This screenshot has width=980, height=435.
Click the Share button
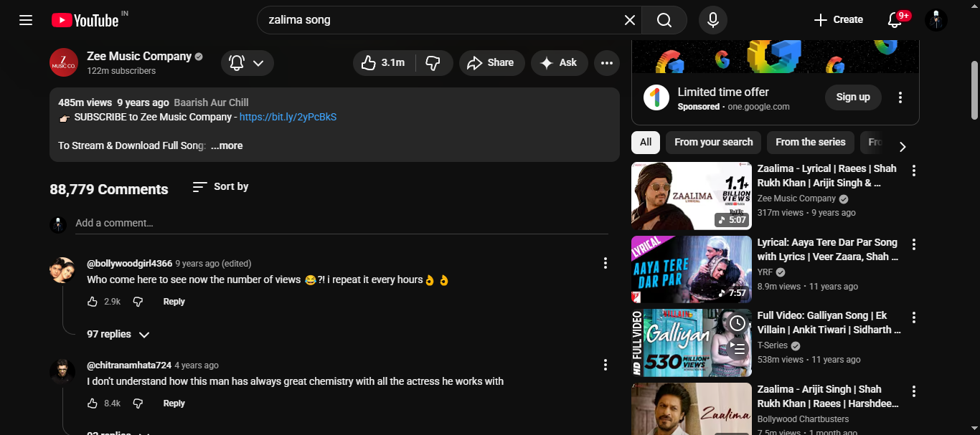[x=491, y=63]
